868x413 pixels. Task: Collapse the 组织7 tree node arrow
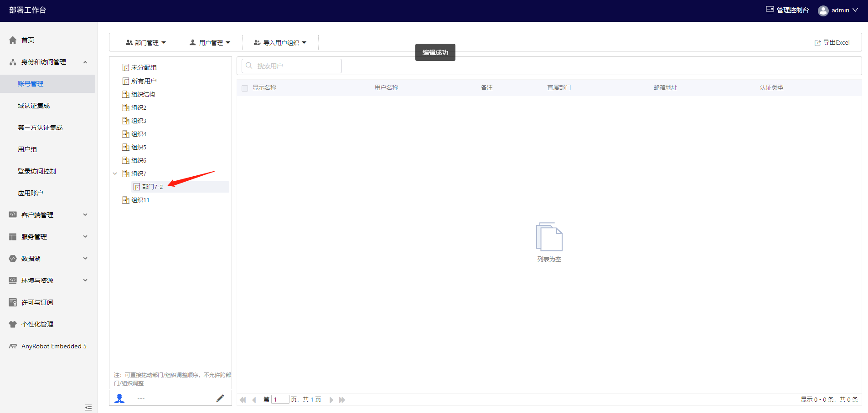[x=115, y=173]
